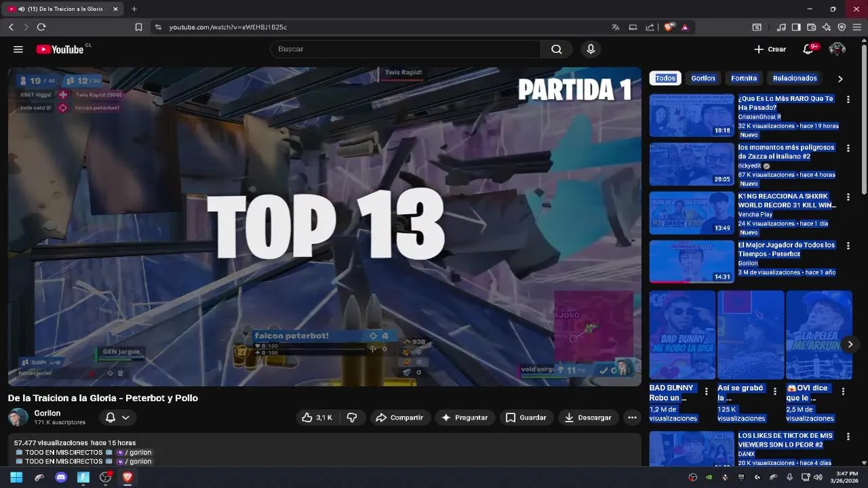Image resolution: width=868 pixels, height=488 pixels.
Task: Open the account avatar menu
Action: coord(837,49)
